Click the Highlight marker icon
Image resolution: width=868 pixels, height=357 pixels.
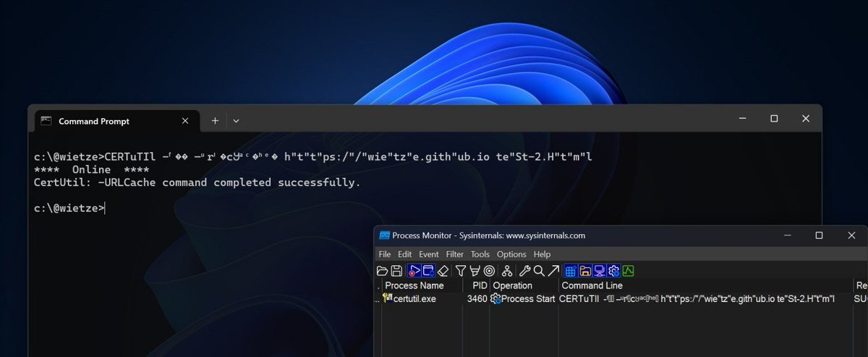[475, 271]
